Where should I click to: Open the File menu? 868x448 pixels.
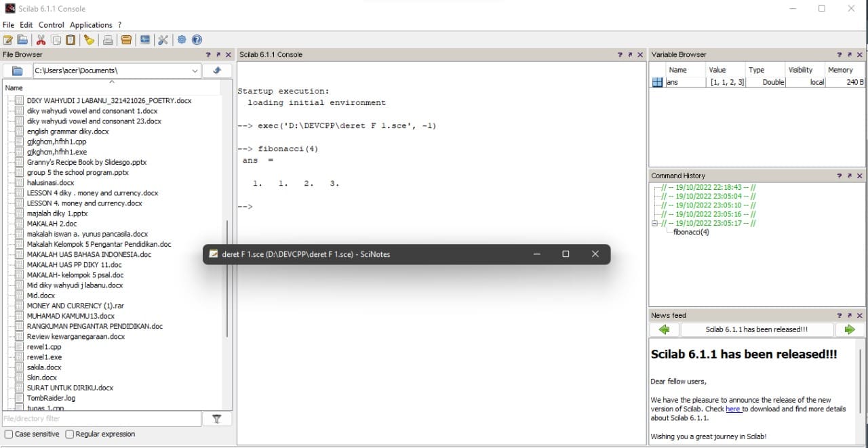click(x=8, y=25)
